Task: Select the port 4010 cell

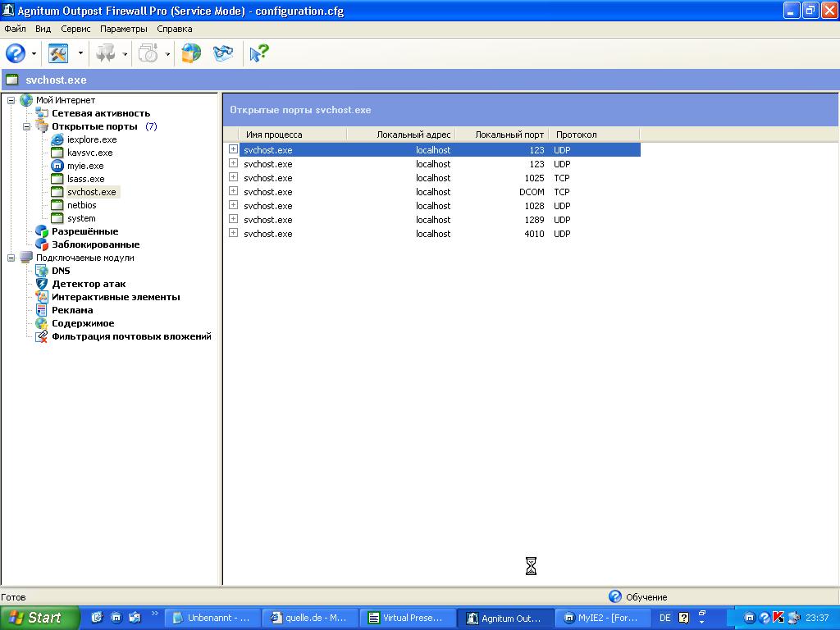Action: [534, 234]
